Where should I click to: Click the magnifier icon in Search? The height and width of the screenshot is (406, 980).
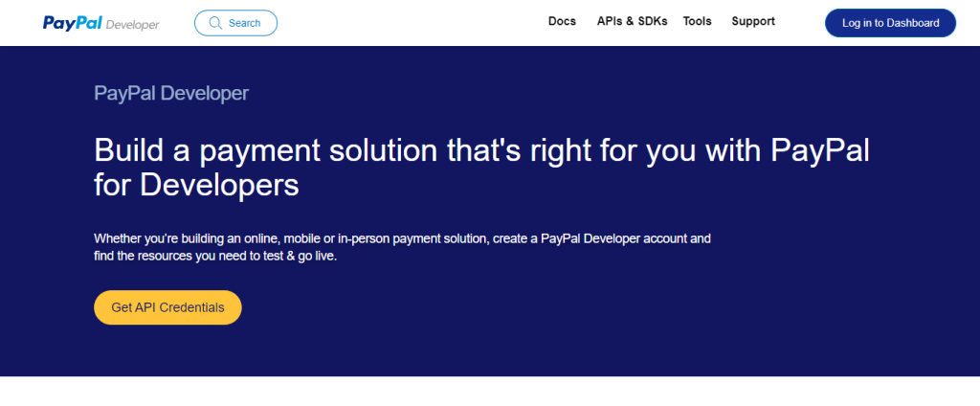215,23
